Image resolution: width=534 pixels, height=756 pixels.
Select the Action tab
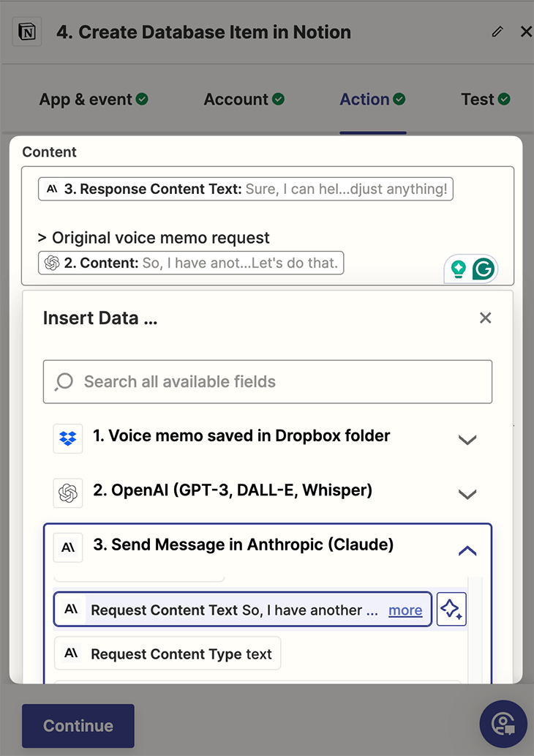372,100
